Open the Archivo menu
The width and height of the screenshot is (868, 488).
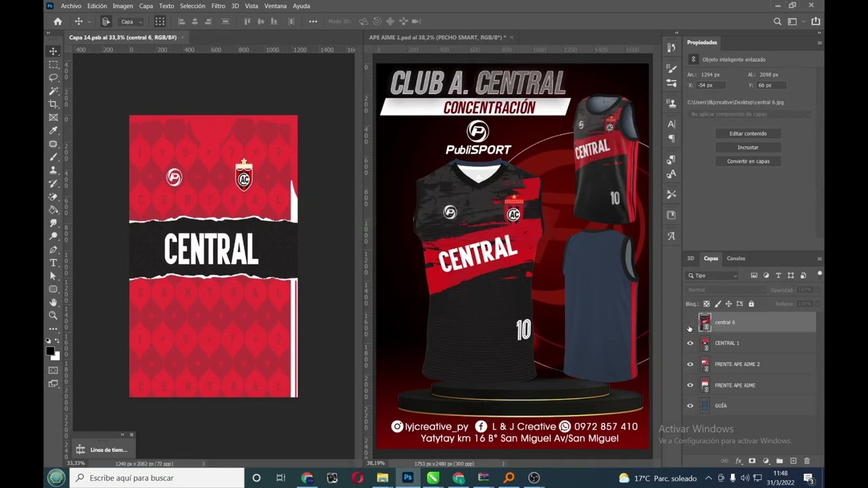71,6
